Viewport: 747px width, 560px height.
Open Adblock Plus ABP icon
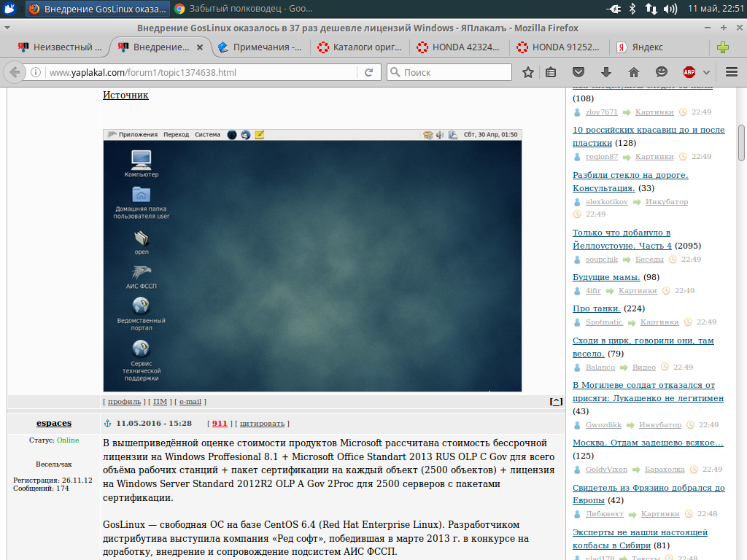(x=689, y=72)
